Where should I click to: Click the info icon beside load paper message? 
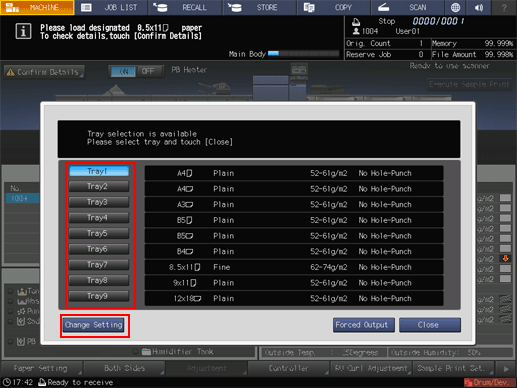(x=23, y=32)
